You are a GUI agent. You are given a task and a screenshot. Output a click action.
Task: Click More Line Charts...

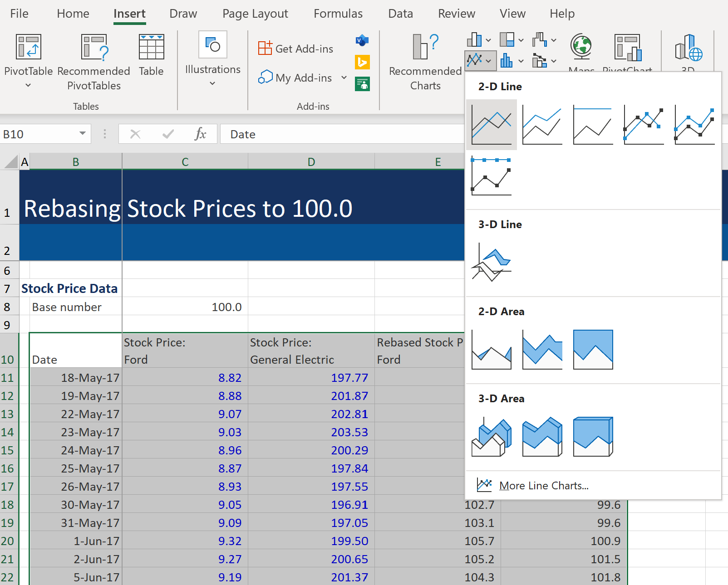click(x=543, y=485)
